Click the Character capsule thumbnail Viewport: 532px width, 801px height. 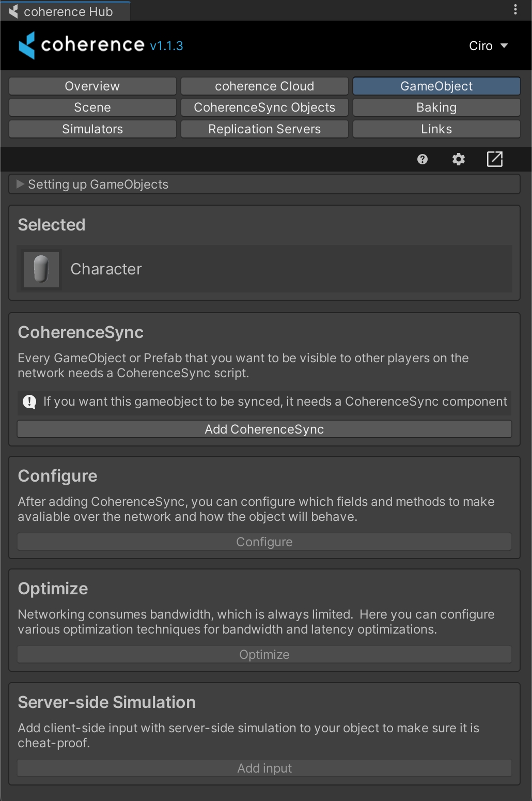pyautogui.click(x=41, y=269)
